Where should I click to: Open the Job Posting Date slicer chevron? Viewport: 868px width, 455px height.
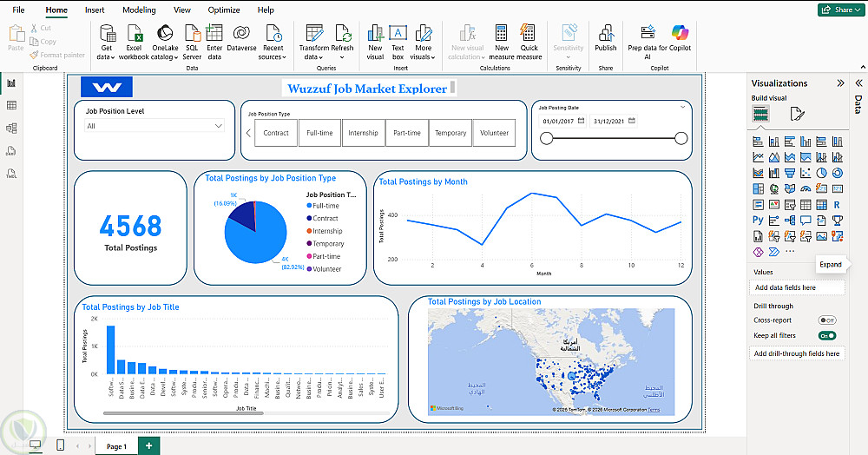coord(682,107)
